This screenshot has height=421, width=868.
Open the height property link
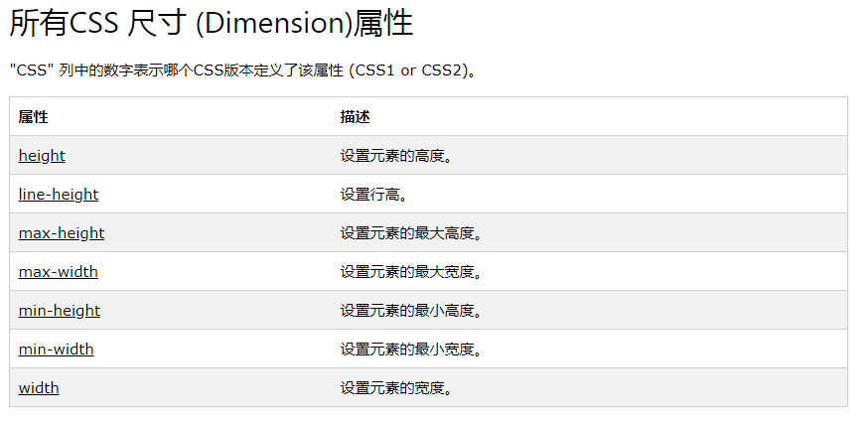tap(42, 156)
